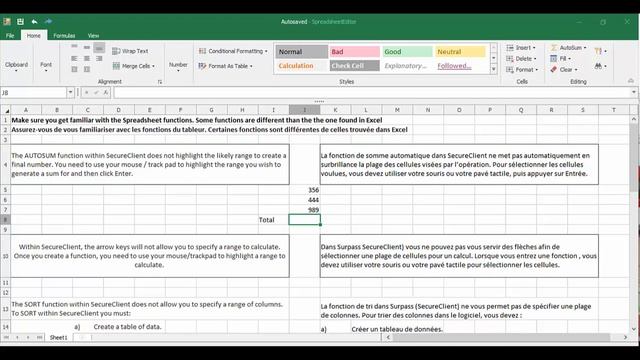Redo the last undone action
This screenshot has width=640, height=360.
coord(48,21)
